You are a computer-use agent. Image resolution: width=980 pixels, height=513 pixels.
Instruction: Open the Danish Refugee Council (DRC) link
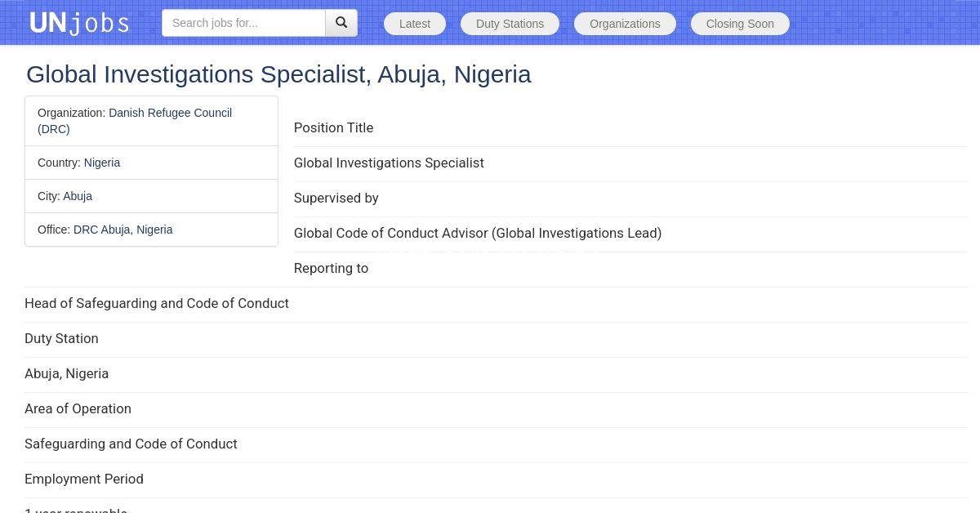click(x=170, y=113)
